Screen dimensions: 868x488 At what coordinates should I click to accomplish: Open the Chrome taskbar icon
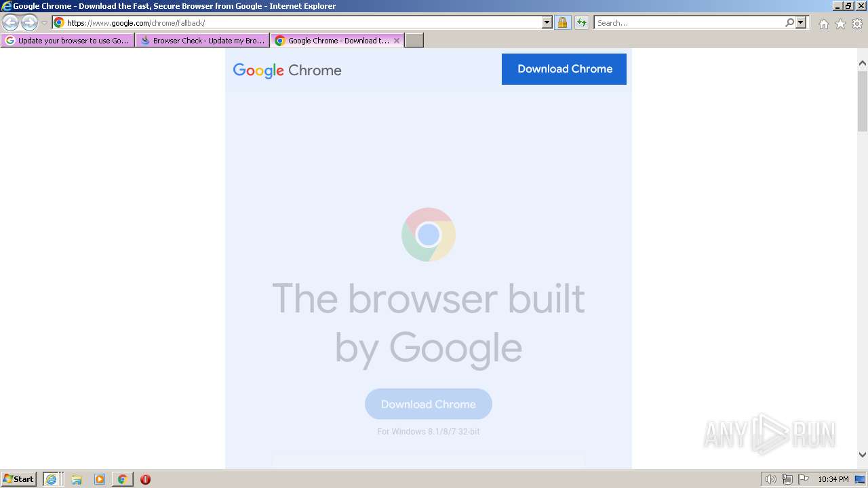(x=122, y=479)
